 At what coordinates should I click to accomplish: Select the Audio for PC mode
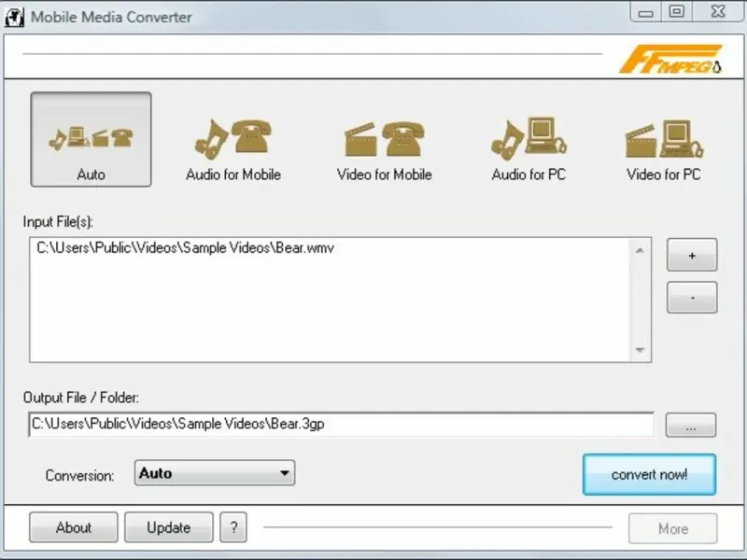pos(529,149)
